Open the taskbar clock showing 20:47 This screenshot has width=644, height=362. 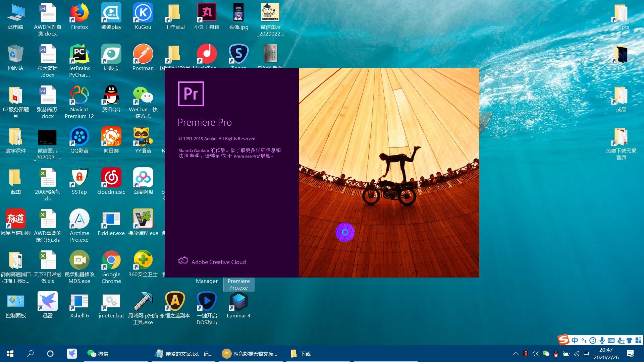[606, 354]
